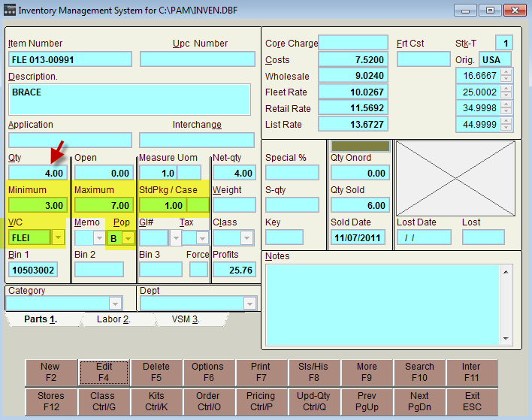Click inside the Notes text area
The image size is (532, 420).
(x=382, y=305)
